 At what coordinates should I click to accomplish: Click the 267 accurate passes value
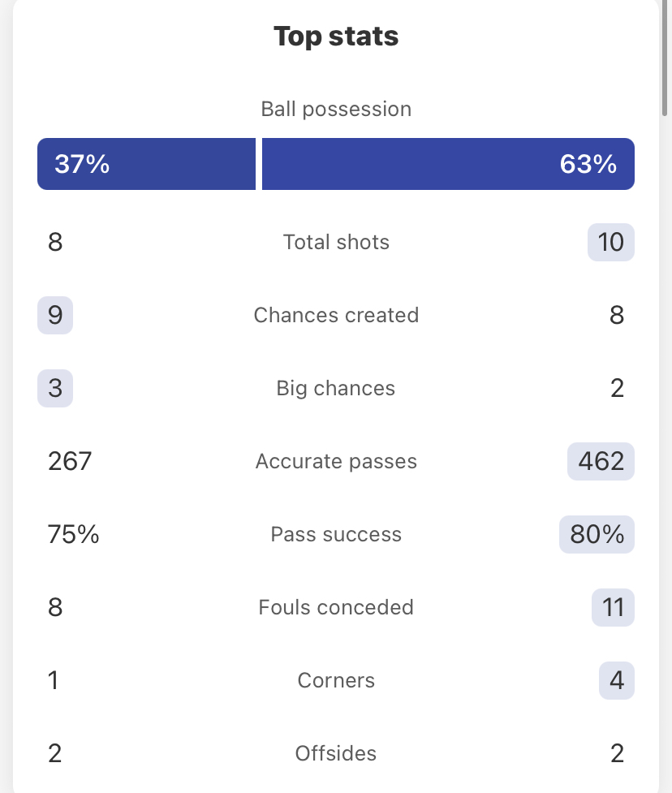(x=70, y=461)
